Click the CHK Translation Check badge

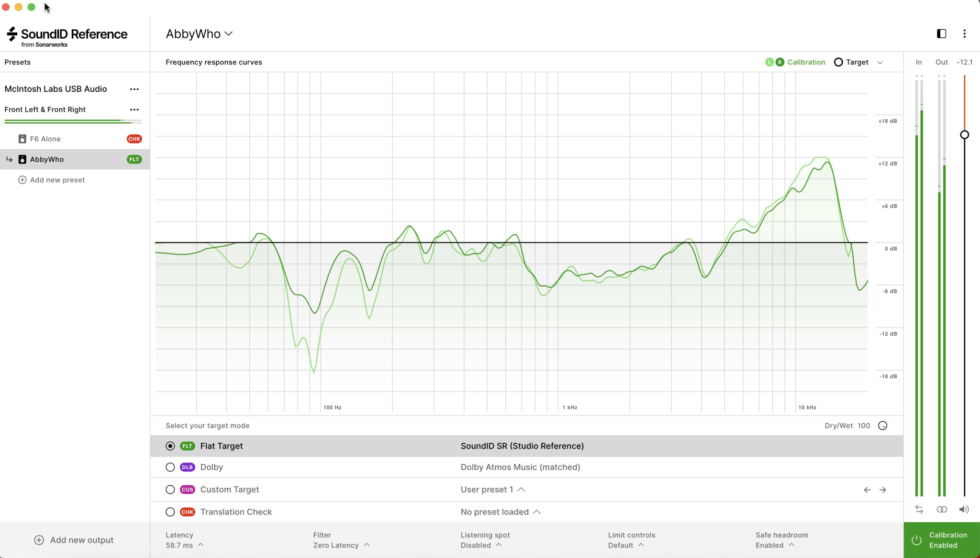(187, 512)
